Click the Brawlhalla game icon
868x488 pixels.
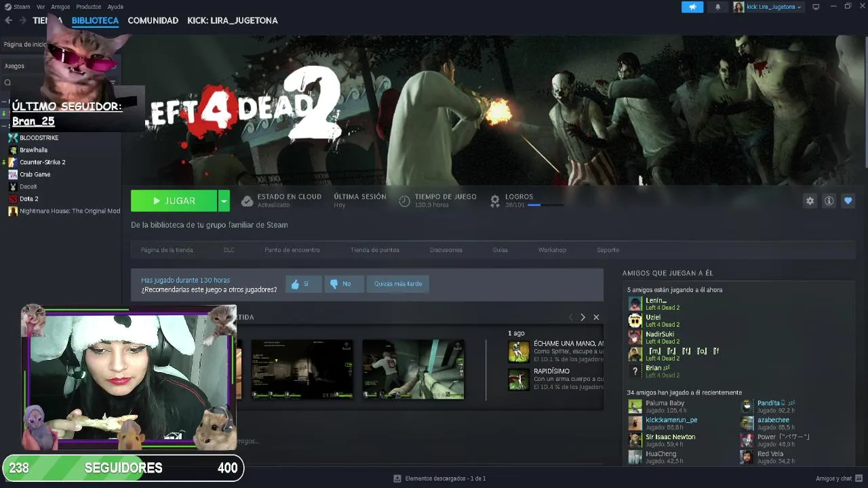click(13, 150)
